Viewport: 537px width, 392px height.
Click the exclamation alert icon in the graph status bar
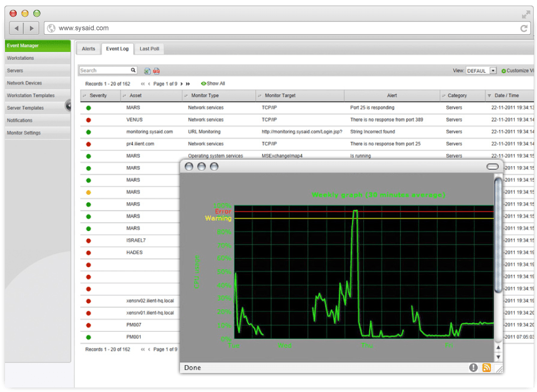click(x=473, y=368)
